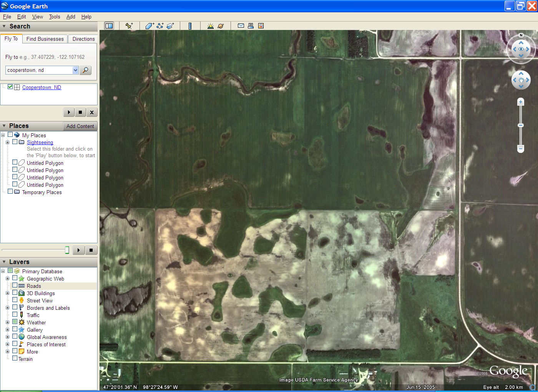Toggle the sidebar visibility icon
The height and width of the screenshot is (392, 538).
point(109,26)
